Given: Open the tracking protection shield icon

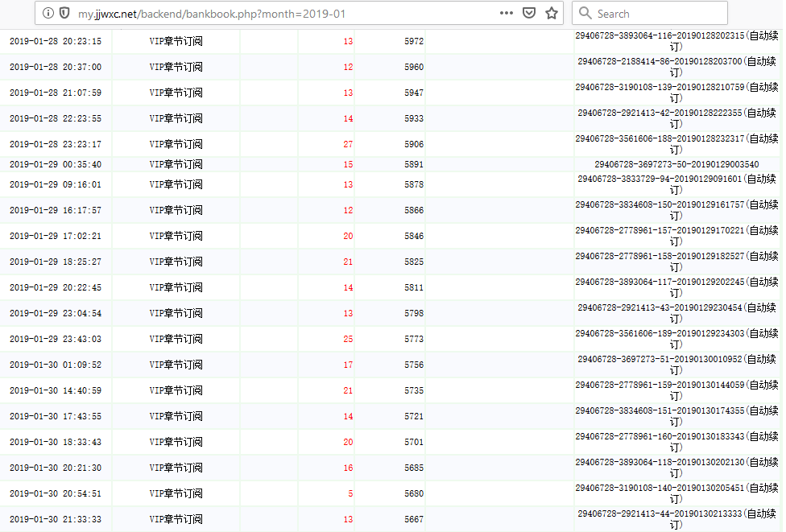Looking at the screenshot, I should coord(64,13).
